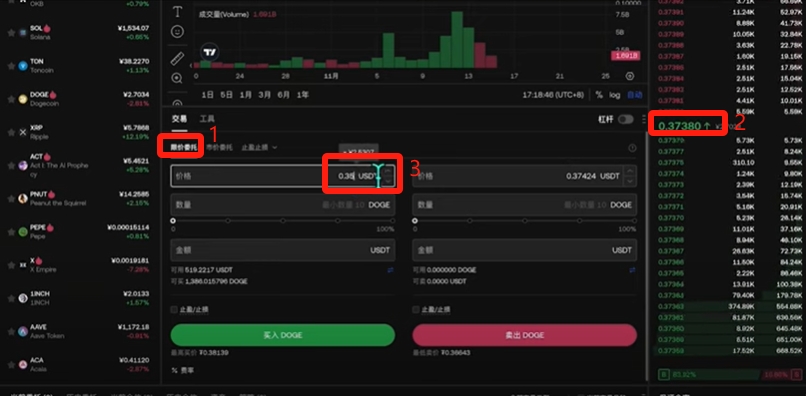806x396 pixels.
Task: Click the buy quantity percentage slider track
Action: (283, 221)
